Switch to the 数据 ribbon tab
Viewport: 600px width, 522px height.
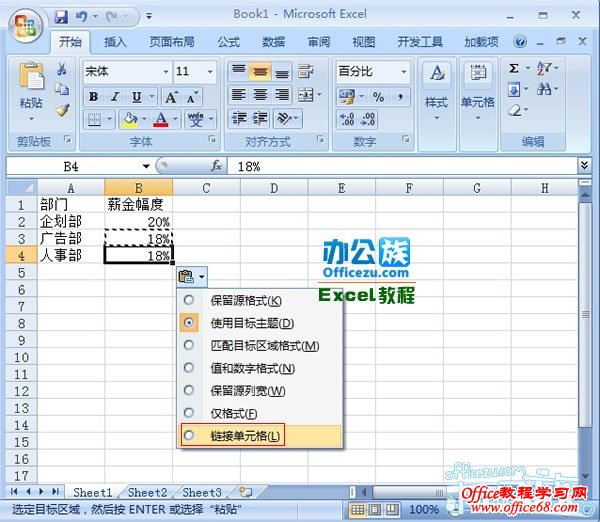tap(273, 42)
